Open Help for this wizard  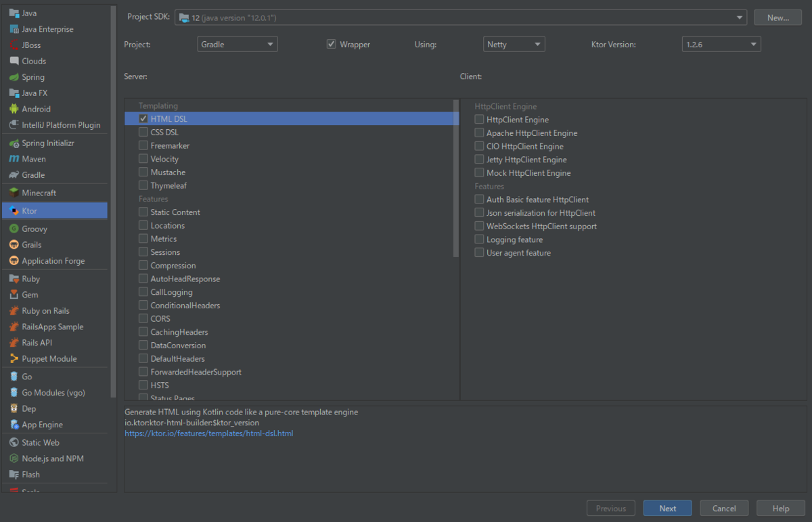click(781, 508)
